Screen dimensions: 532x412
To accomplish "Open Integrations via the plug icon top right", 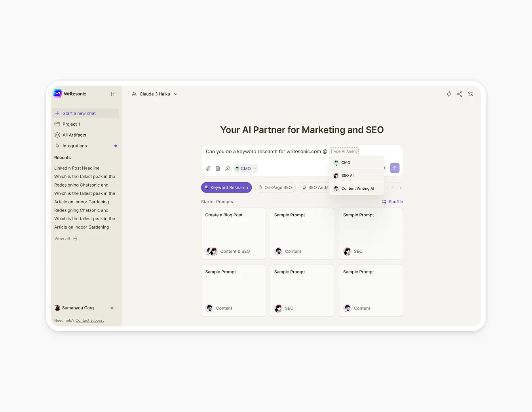I will (448, 94).
